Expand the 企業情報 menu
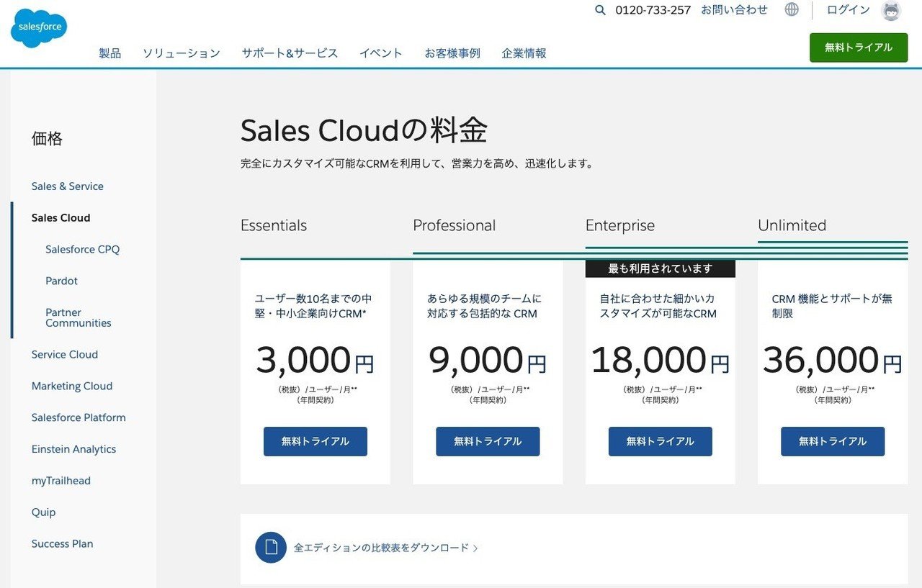The height and width of the screenshot is (588, 922). point(524,53)
